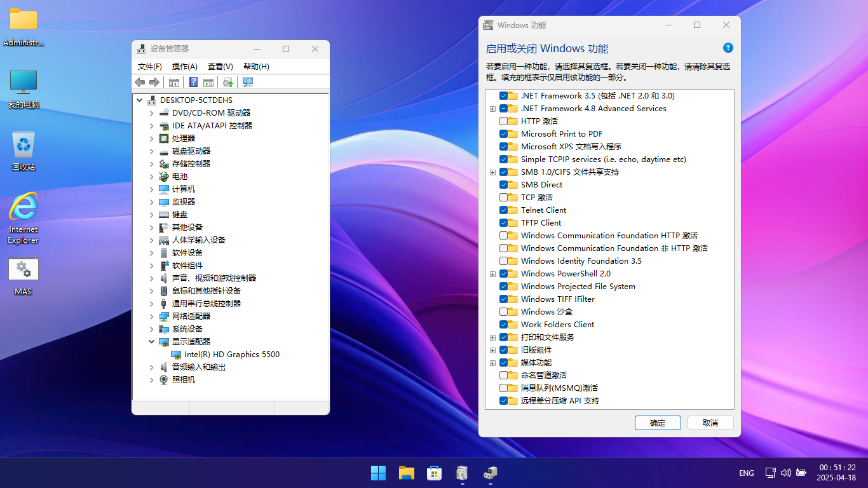Enable the TCP 激活 checkbox
This screenshot has width=868, height=488.
coord(503,197)
